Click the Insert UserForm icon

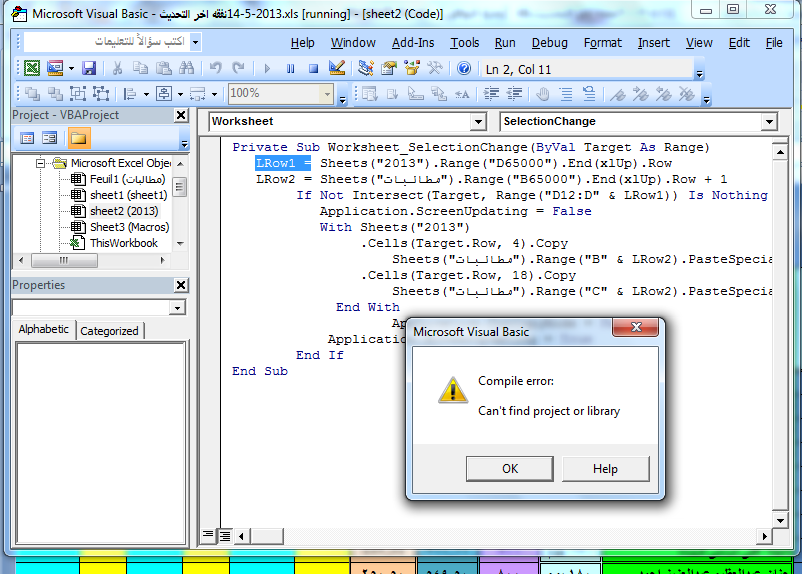click(x=55, y=68)
